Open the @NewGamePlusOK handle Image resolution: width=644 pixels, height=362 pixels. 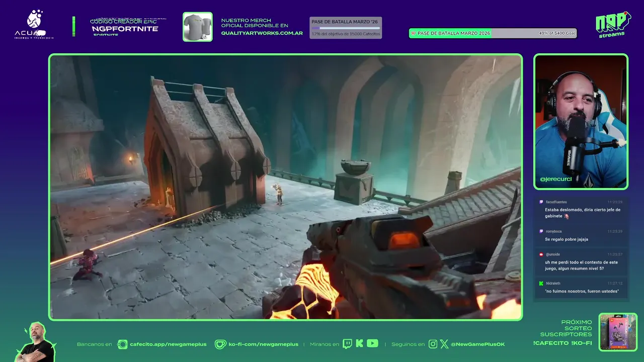(x=477, y=344)
